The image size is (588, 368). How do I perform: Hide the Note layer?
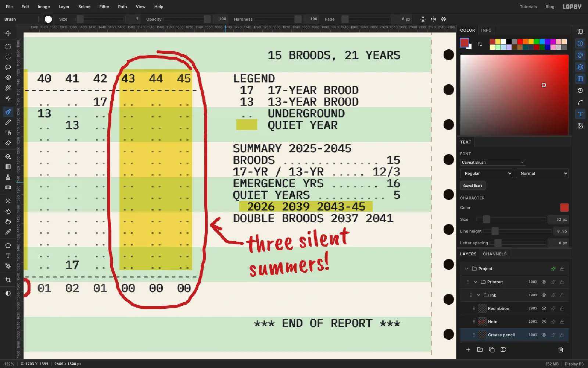coord(544,322)
